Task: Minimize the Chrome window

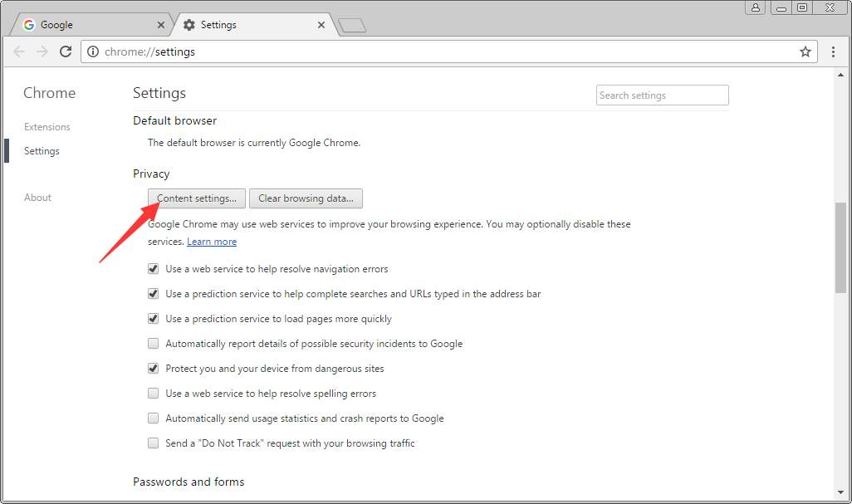Action: 781,7
